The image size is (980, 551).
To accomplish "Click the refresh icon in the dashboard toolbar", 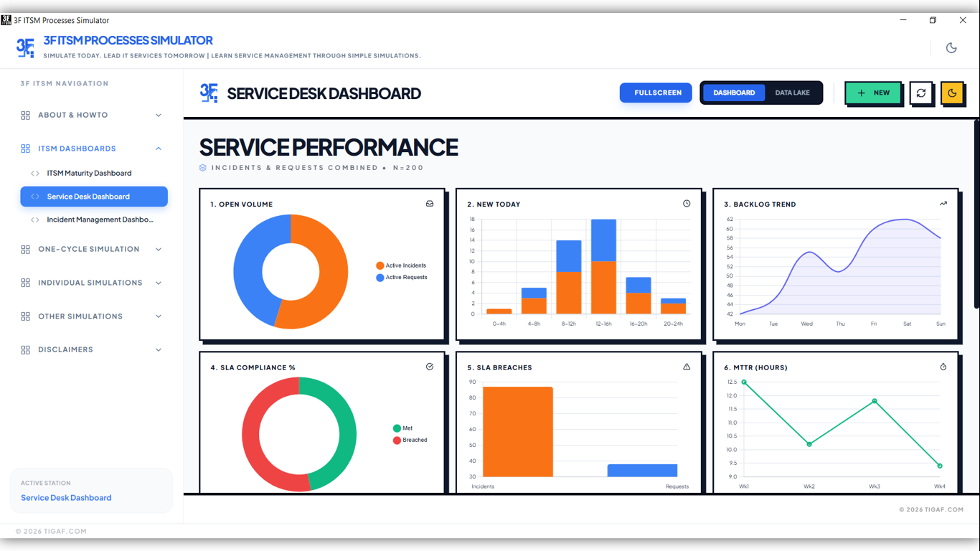I will pos(921,93).
